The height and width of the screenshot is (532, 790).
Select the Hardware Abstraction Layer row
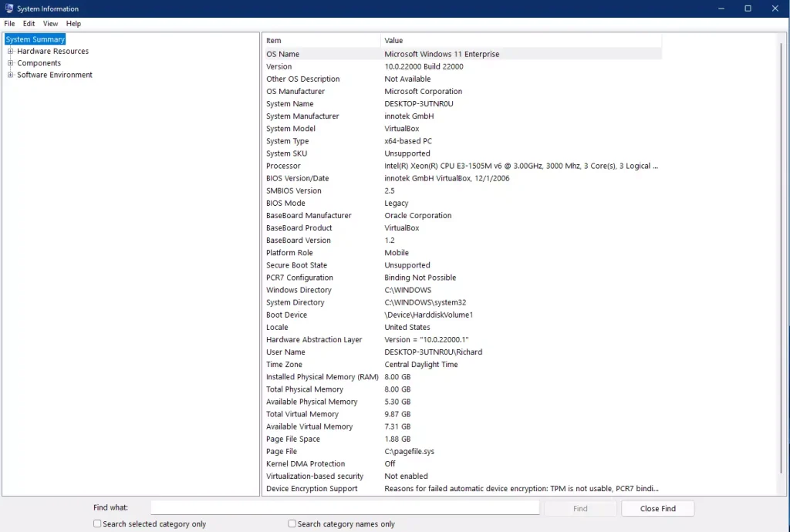click(463, 340)
